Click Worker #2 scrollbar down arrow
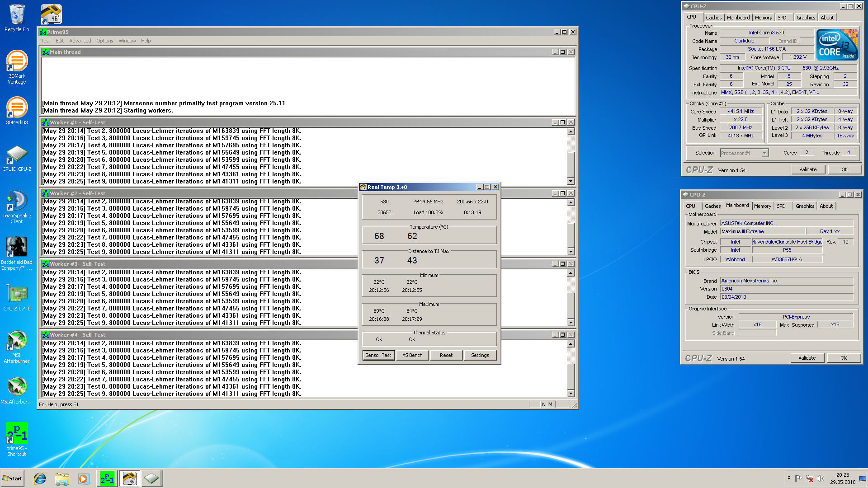Image resolution: width=868 pixels, height=488 pixels. pyautogui.click(x=571, y=252)
